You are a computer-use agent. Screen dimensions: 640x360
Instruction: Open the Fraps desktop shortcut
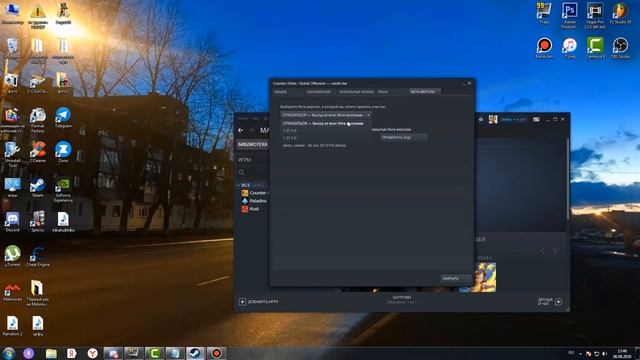coord(544,13)
